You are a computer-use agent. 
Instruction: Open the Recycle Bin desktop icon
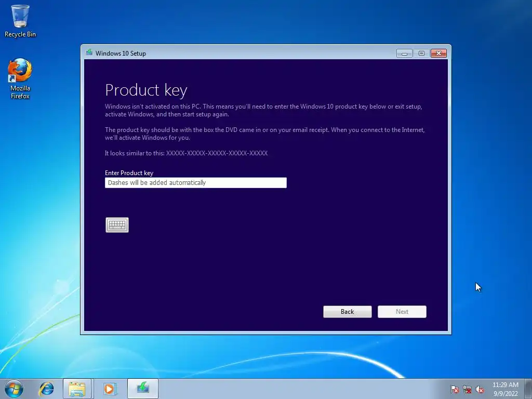(20, 21)
